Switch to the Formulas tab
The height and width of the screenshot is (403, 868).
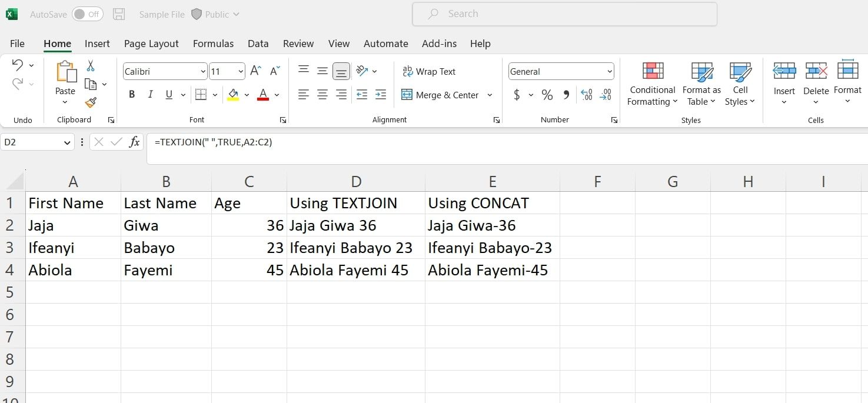coord(213,44)
